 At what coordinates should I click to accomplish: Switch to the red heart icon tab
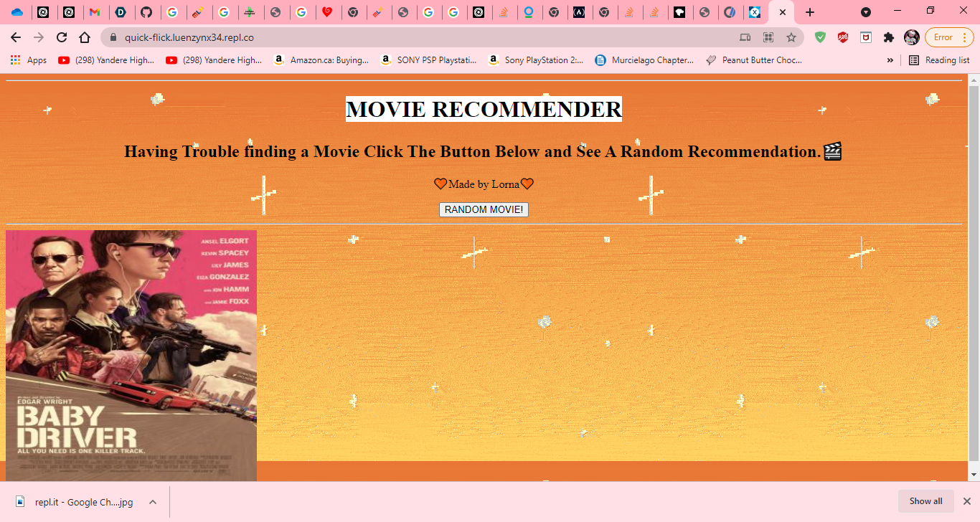point(327,12)
